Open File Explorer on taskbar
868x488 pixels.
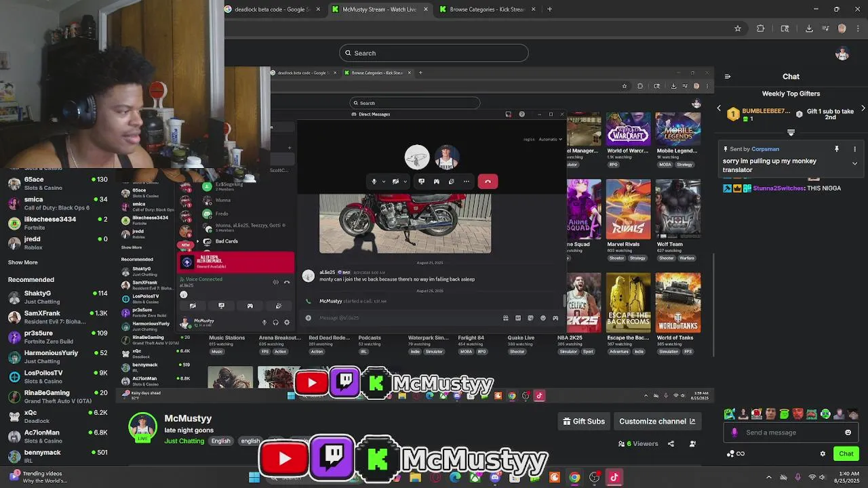416,477
